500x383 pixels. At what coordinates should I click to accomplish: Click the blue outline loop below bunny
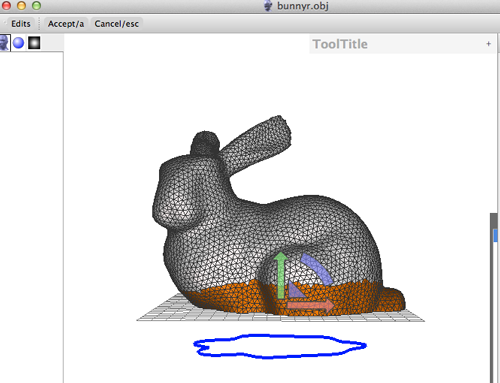click(x=280, y=346)
